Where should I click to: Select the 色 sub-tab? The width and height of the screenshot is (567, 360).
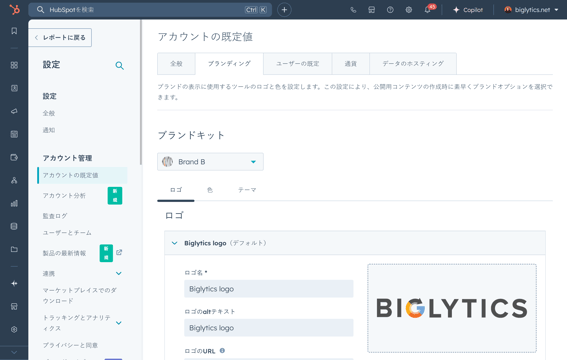210,190
